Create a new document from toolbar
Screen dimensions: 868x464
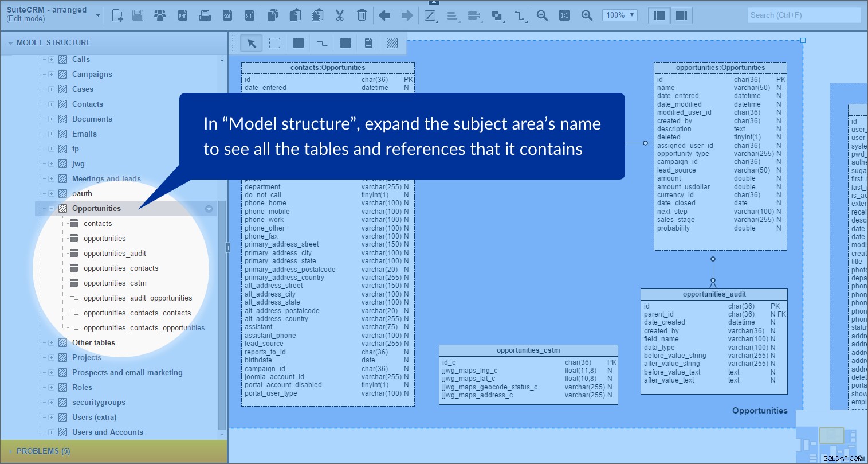click(117, 15)
